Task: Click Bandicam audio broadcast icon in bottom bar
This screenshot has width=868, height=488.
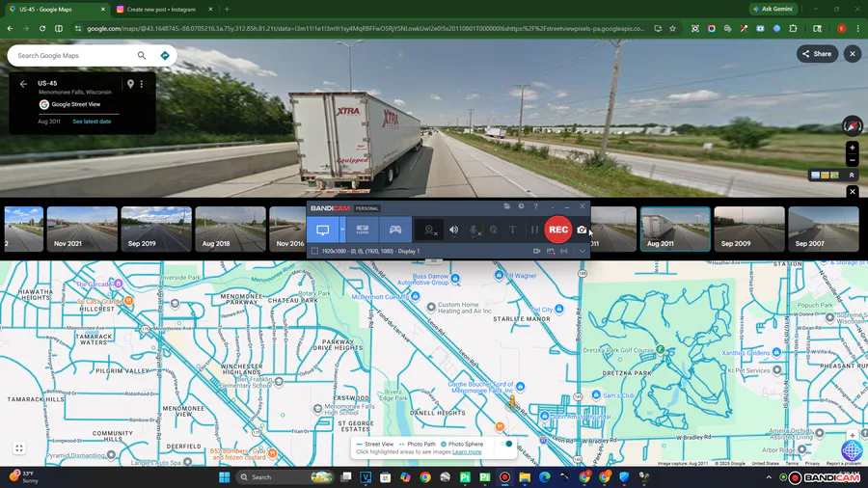Action: coord(564,251)
